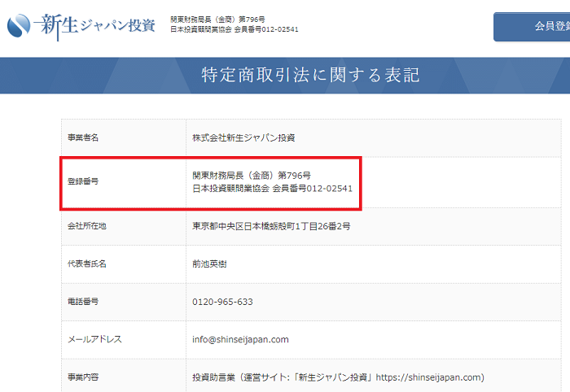Select header text 日本投資顧問業協会 会員番号012-02541
This screenshot has height=392, width=570.
[235, 29]
